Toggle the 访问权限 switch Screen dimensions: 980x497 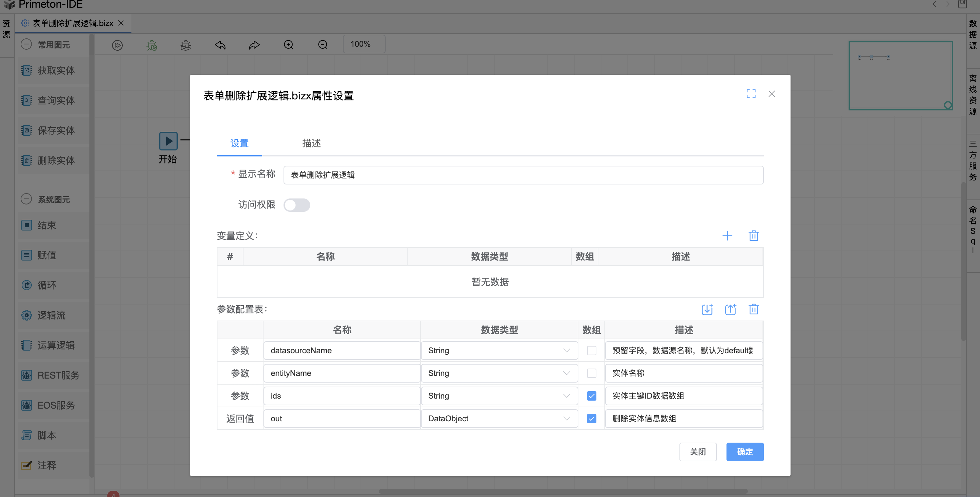pos(297,205)
